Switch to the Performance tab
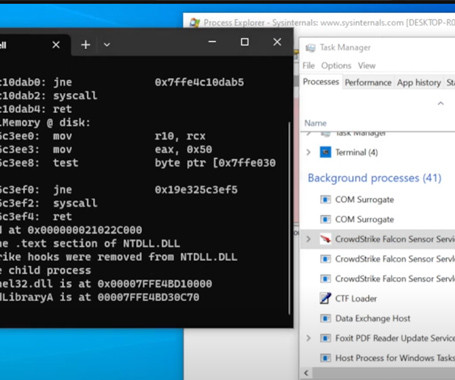This screenshot has height=380, width=455. point(368,83)
